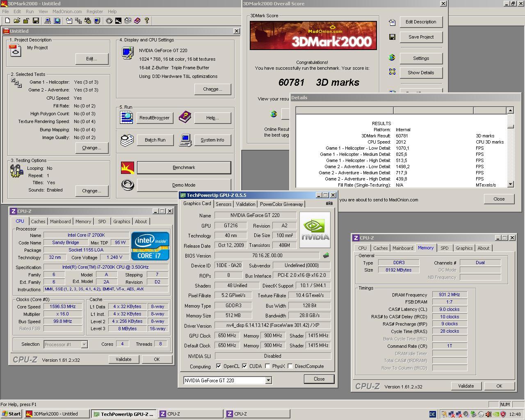Image resolution: width=525 pixels, height=420 pixels.
Task: Click the purple help book toolbar icon
Action: tap(137, 21)
